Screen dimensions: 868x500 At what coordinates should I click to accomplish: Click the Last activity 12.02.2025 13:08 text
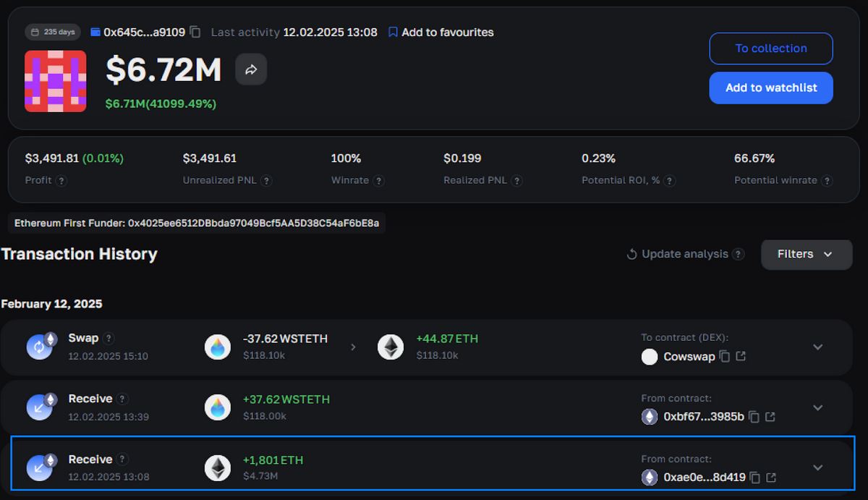click(x=294, y=32)
